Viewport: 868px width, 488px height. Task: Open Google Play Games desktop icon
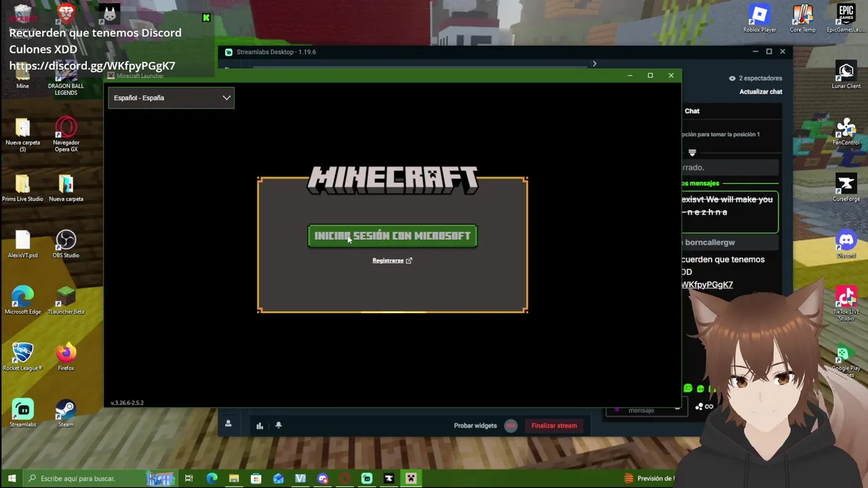click(846, 360)
